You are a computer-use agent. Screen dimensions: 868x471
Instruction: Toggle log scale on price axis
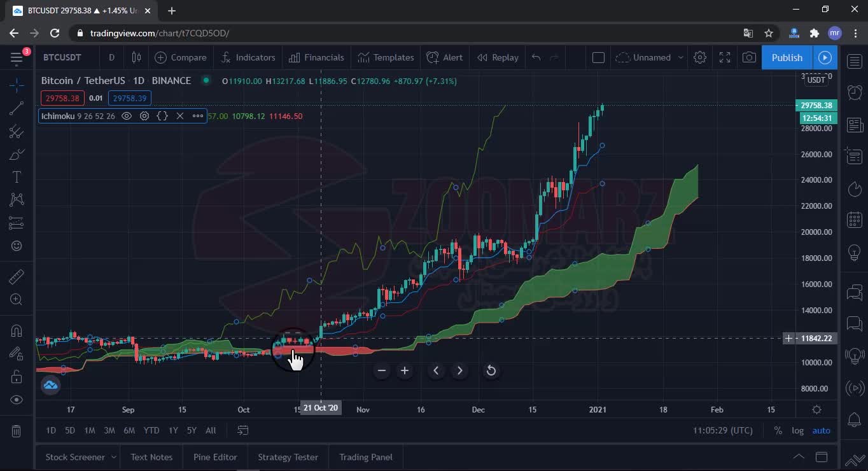[x=797, y=430]
